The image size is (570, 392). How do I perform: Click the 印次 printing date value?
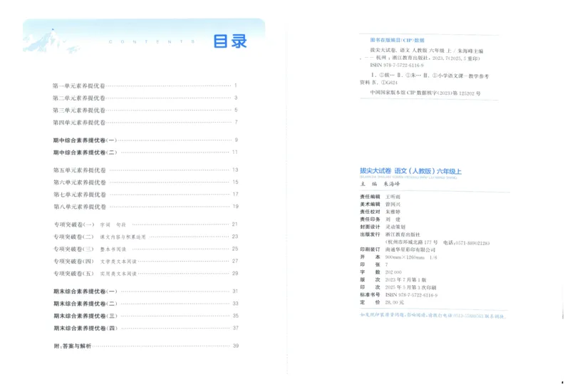click(x=411, y=287)
